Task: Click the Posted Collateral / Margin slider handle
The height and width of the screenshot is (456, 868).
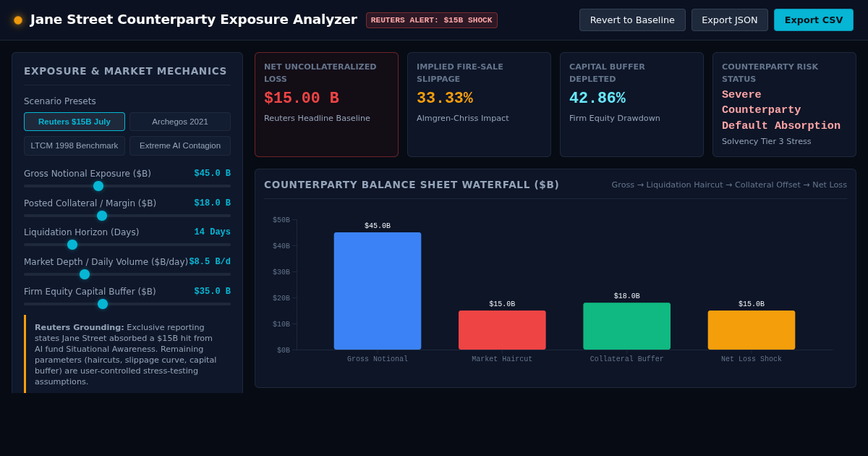Action: click(102, 216)
